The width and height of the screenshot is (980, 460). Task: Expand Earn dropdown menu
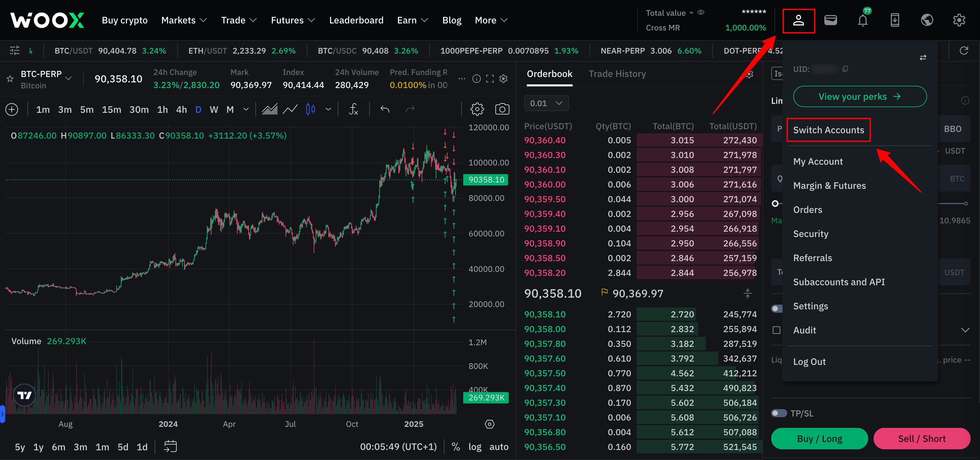[413, 20]
